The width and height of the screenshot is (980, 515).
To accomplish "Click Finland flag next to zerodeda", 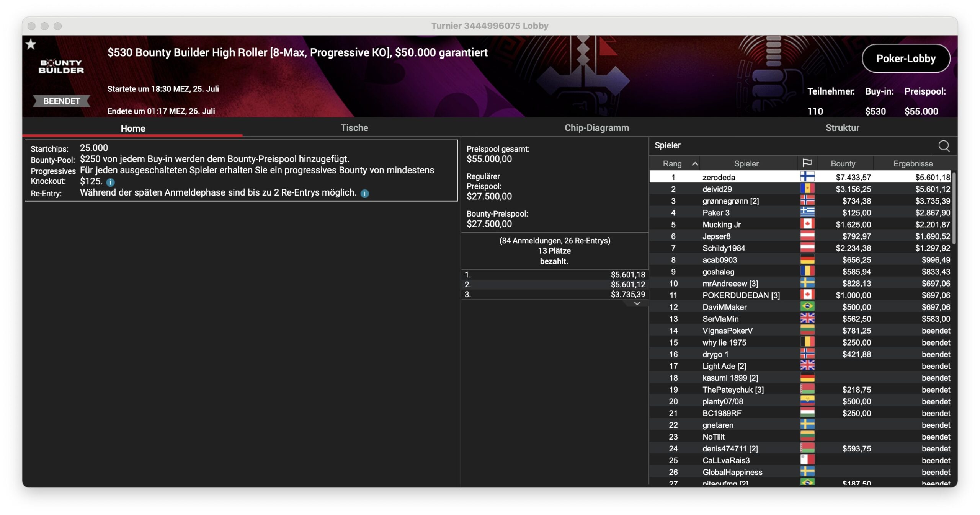I will click(x=807, y=177).
